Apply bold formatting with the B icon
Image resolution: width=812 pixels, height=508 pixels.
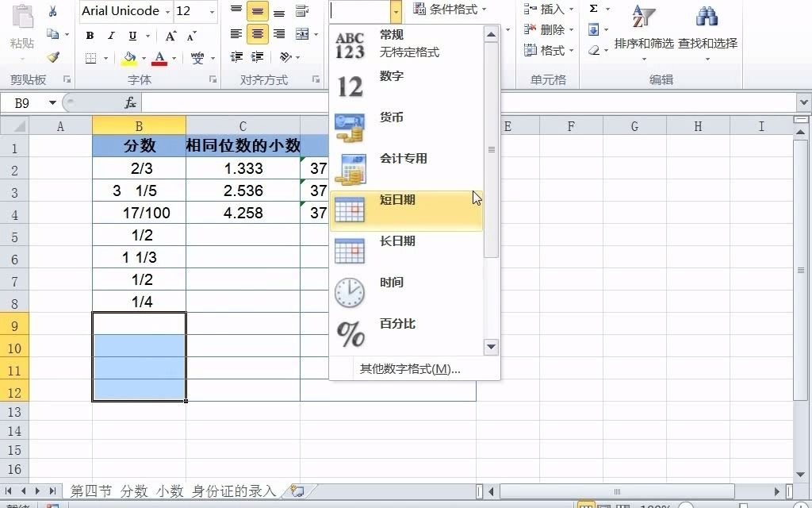coord(90,36)
